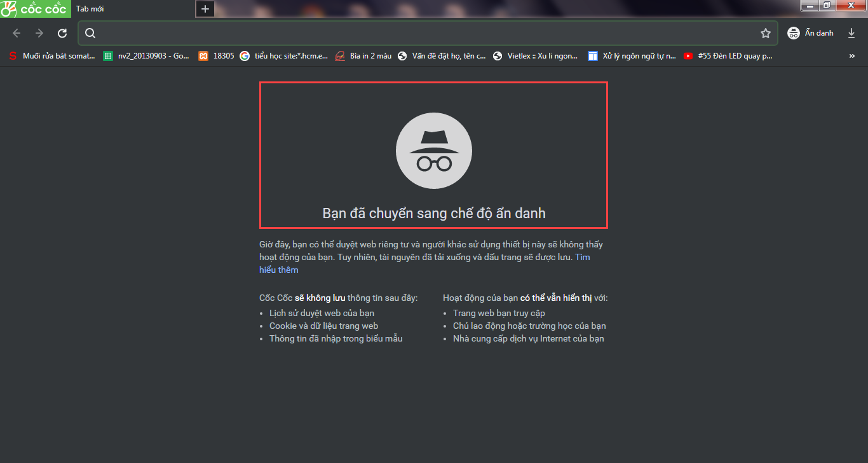
Task: Select the "Tab mới" tab
Action: tap(127, 9)
